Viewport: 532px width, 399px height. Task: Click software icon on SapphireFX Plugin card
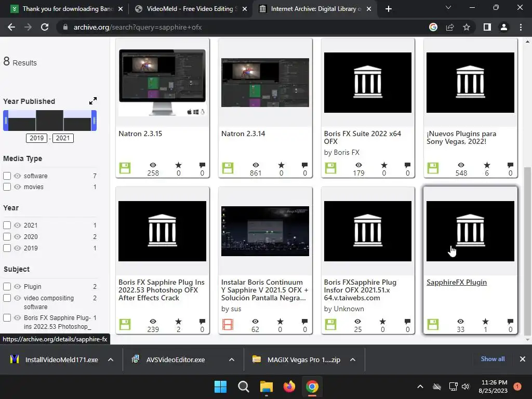tap(433, 324)
